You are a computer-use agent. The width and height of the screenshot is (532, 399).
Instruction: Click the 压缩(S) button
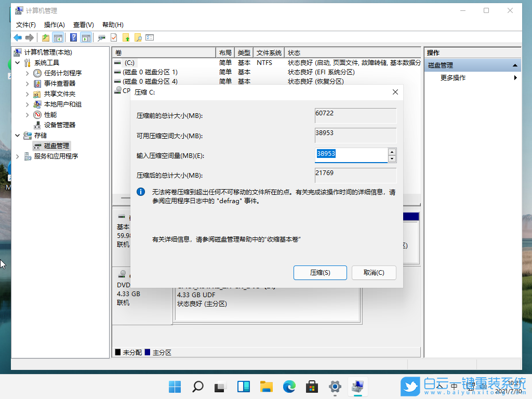point(320,272)
